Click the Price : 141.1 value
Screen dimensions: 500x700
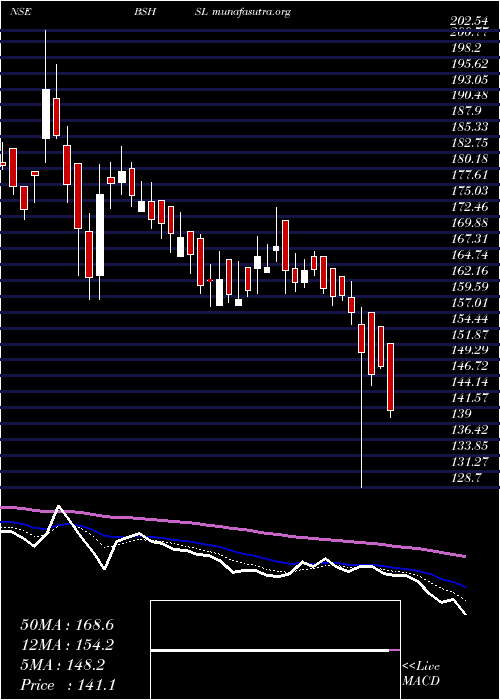coord(68,685)
